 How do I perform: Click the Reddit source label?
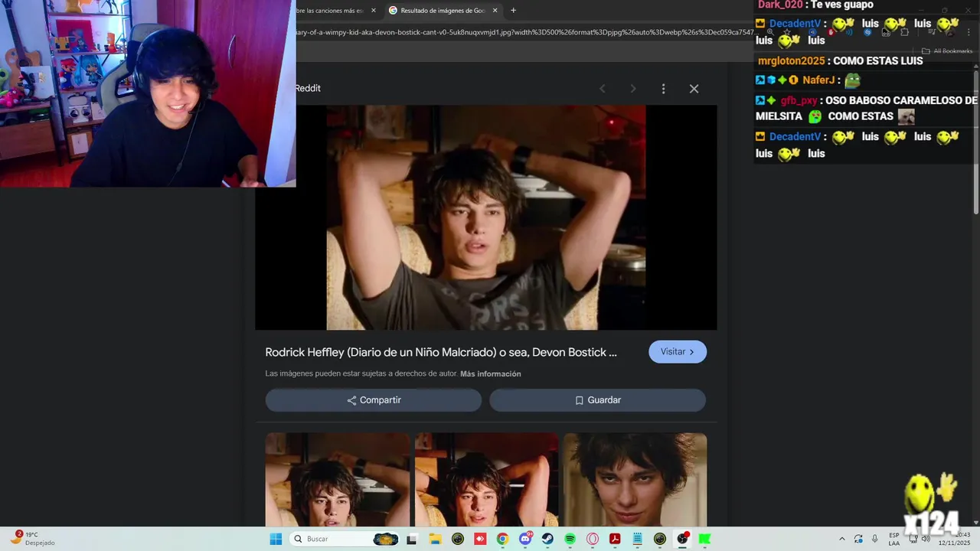pyautogui.click(x=308, y=88)
